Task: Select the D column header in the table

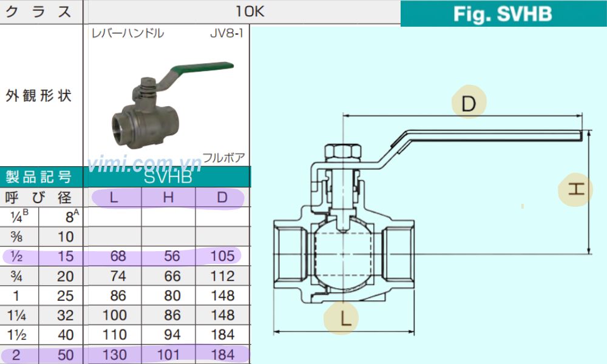Action: point(223,197)
